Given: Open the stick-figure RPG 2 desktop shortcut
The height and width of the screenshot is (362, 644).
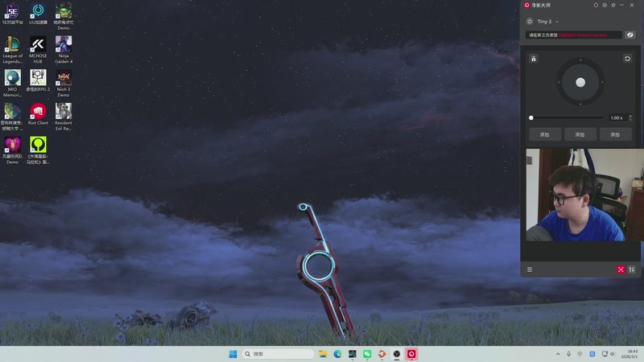Looking at the screenshot, I should click(38, 81).
